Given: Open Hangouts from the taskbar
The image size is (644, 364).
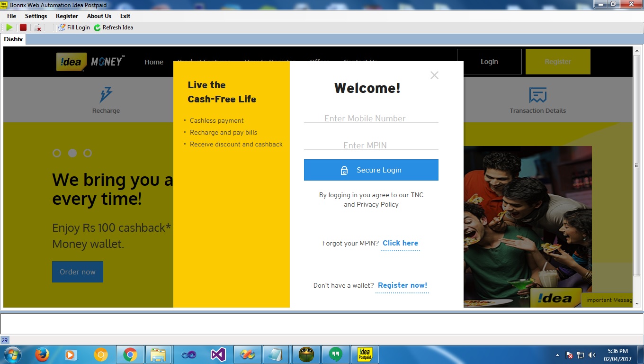Looking at the screenshot, I should pyautogui.click(x=335, y=355).
